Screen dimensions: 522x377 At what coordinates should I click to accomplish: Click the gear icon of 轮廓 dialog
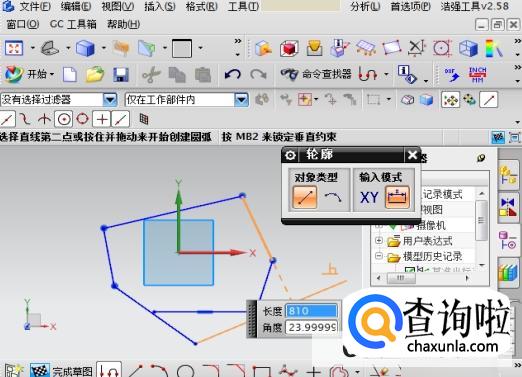(x=290, y=155)
